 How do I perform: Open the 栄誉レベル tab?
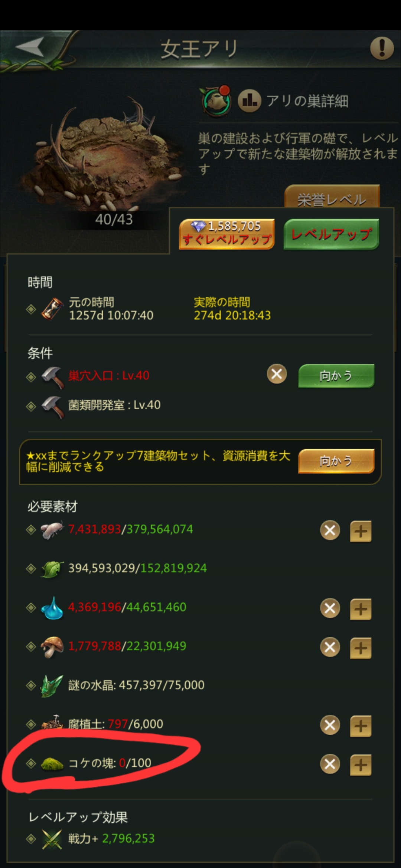point(332,197)
